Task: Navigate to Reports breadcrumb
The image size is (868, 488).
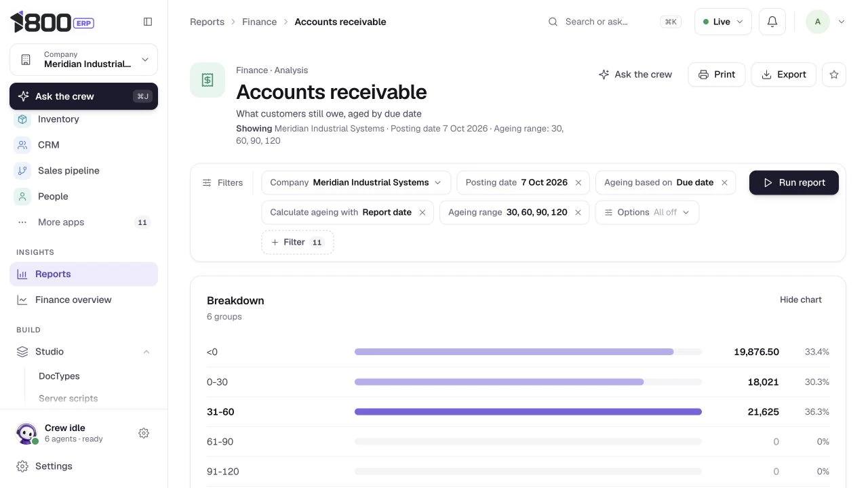Action: point(207,22)
